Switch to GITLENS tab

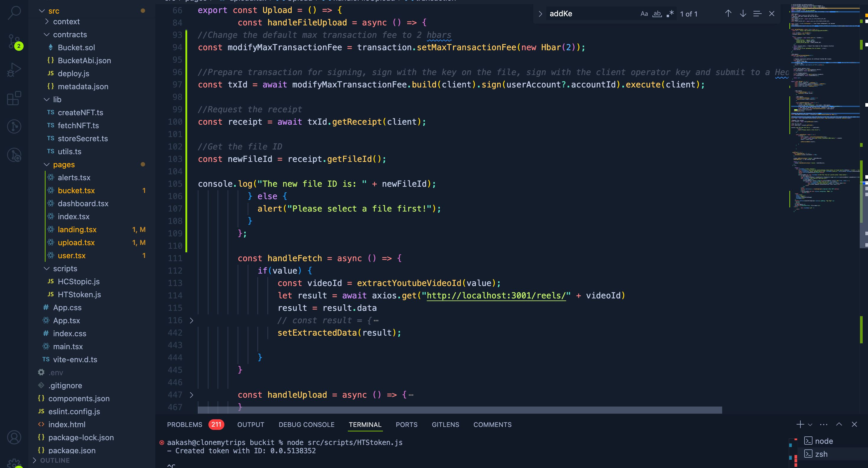coord(446,425)
